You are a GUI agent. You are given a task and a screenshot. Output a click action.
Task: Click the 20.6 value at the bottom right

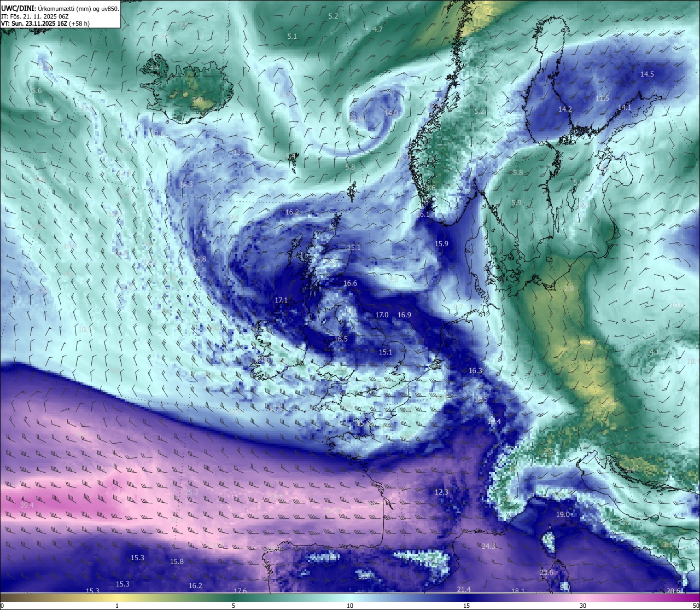pyautogui.click(x=674, y=591)
